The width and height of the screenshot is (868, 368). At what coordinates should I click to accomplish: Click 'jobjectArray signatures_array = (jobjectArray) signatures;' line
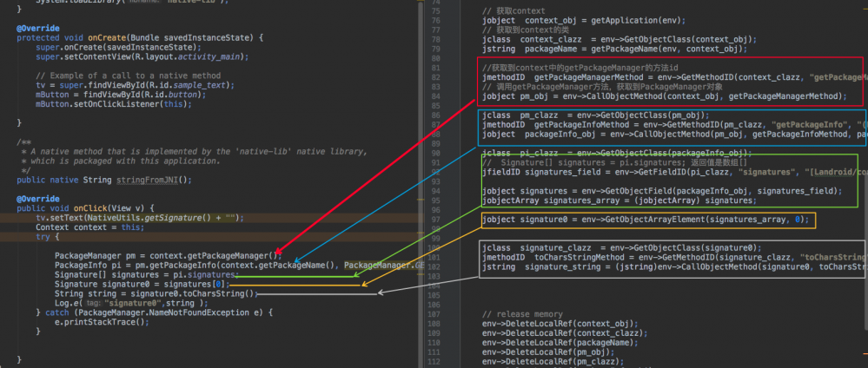point(620,200)
